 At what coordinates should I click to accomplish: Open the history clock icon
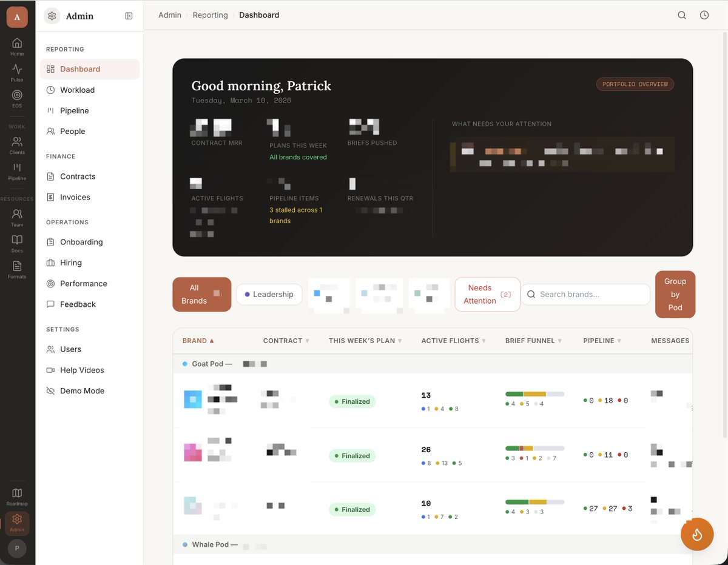(704, 15)
